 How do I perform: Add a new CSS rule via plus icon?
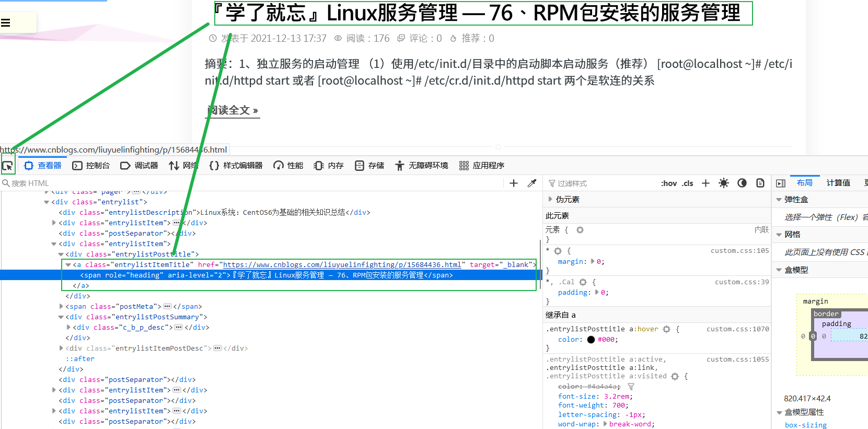click(705, 183)
